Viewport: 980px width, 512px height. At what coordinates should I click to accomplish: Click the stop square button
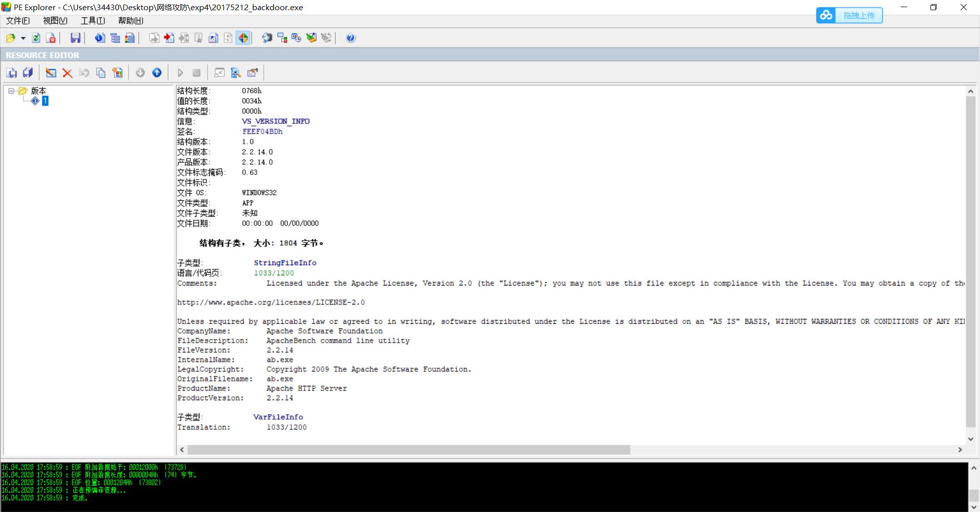(197, 73)
